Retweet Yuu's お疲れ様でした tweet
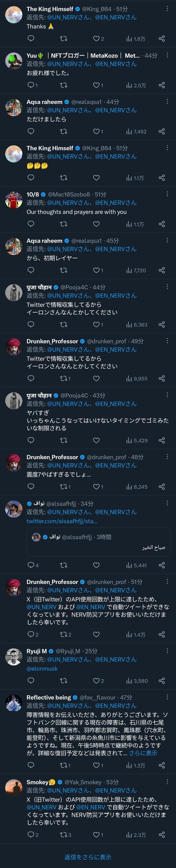Viewport: 176px width, 868px height. tap(63, 85)
